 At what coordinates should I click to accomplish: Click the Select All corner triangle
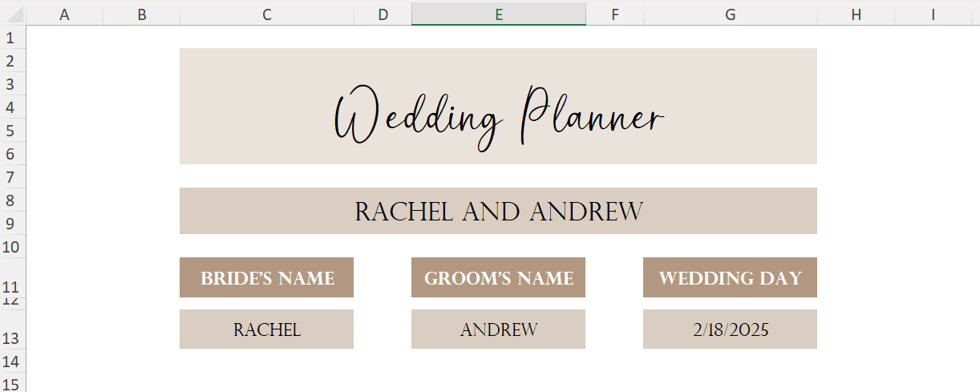14,14
